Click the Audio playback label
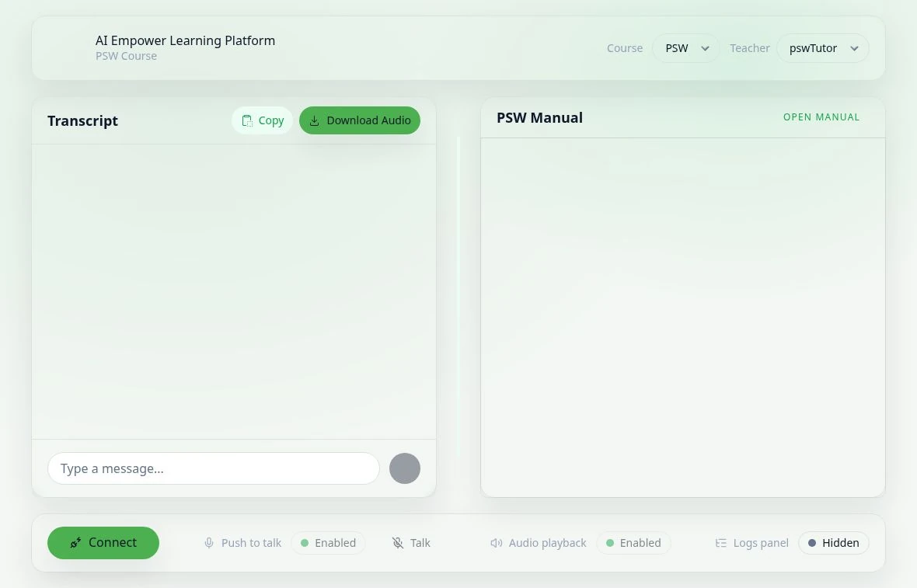Image resolution: width=917 pixels, height=588 pixels. [547, 543]
